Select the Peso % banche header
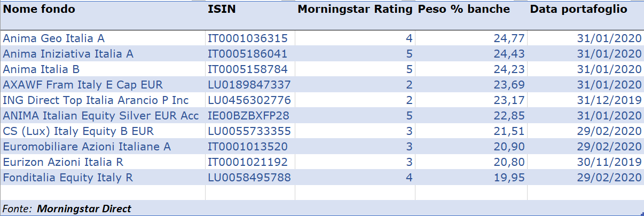 pos(464,10)
